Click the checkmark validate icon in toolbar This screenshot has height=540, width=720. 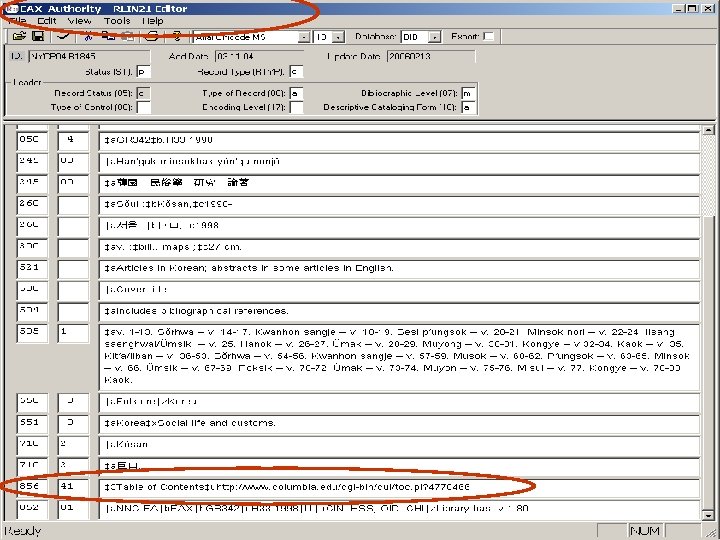(x=63, y=36)
